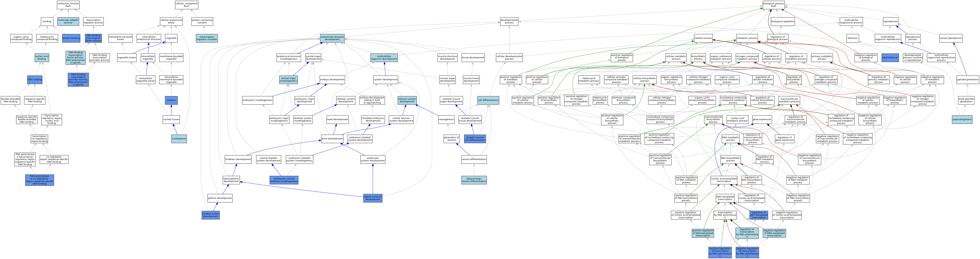The height and width of the screenshot is (259, 980).
Task: Click the 'biological regulation' node
Action: coord(783,21)
